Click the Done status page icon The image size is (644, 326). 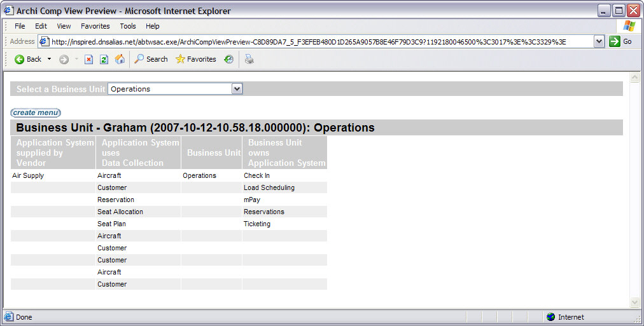click(9, 317)
